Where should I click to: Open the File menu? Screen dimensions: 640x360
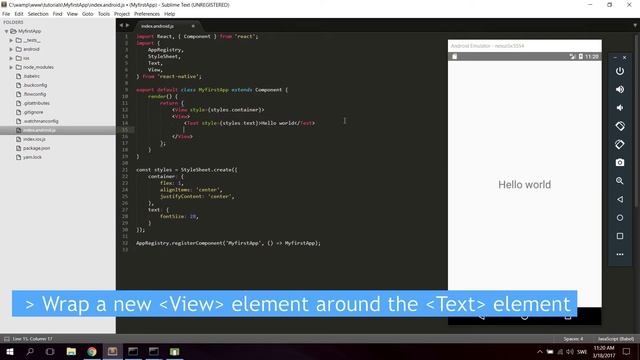(6, 14)
